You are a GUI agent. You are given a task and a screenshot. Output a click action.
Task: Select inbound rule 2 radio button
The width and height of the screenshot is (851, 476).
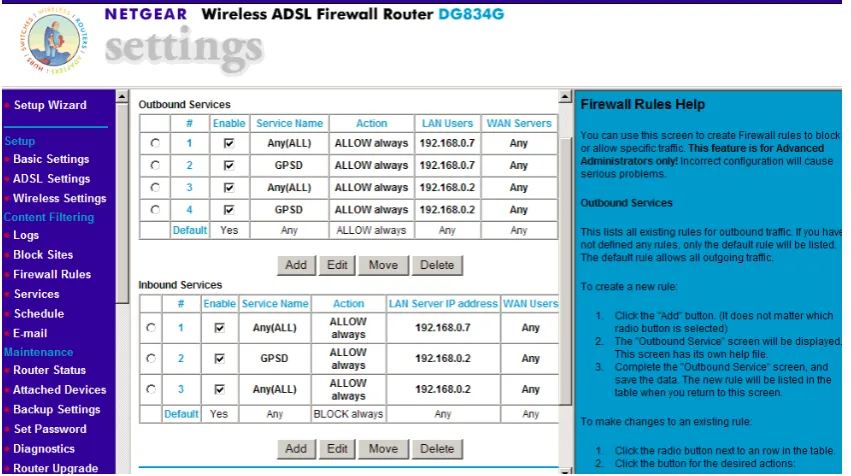[x=151, y=358]
